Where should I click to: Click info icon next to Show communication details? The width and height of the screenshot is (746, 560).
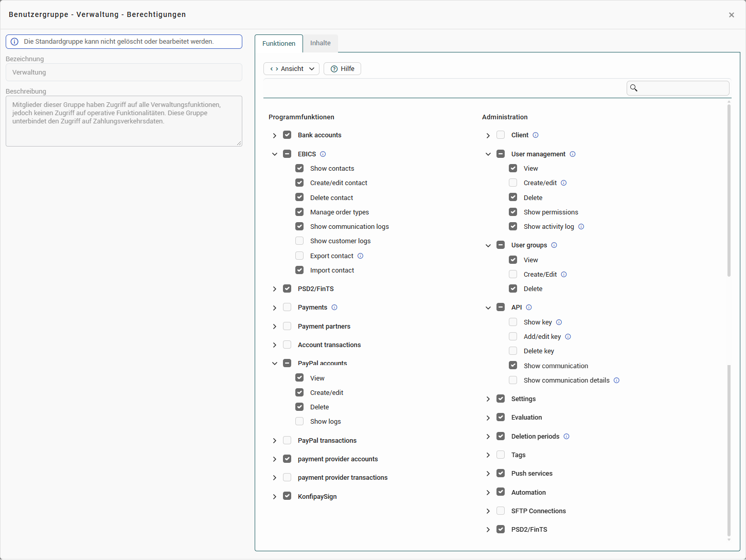(x=617, y=381)
